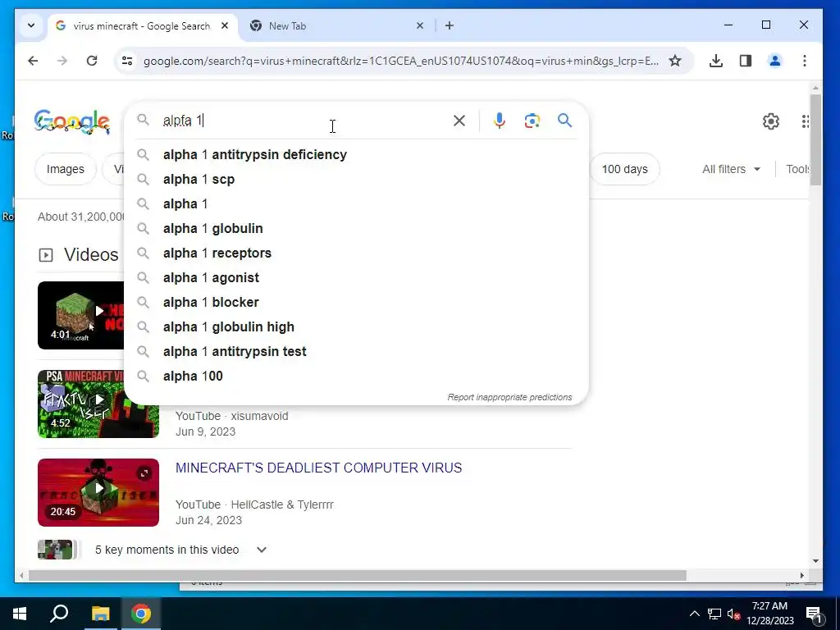
Task: Select the Images filter chip
Action: [x=66, y=169]
